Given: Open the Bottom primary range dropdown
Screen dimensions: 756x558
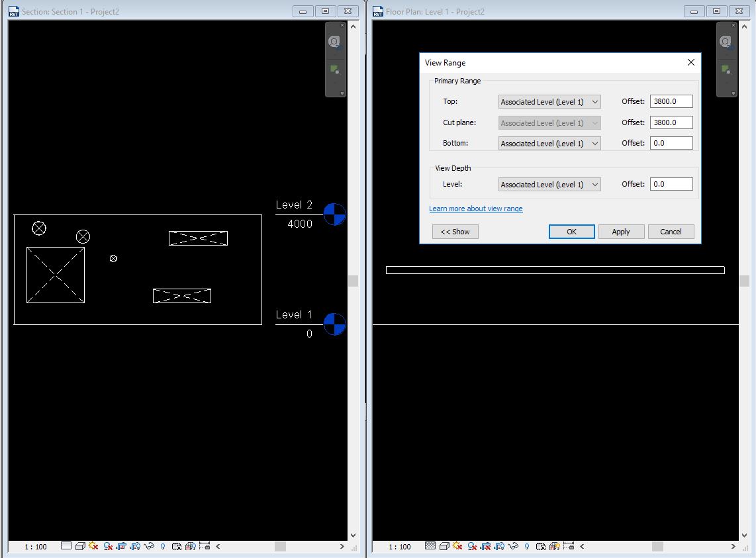Looking at the screenshot, I should 549,143.
